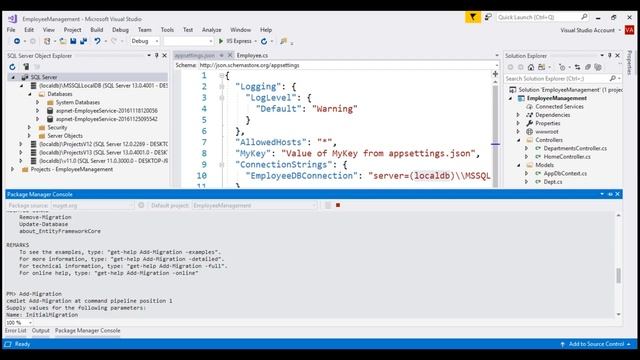
Task: Click the editor vertical scrollbar thumb
Action: pyautogui.click(x=495, y=114)
